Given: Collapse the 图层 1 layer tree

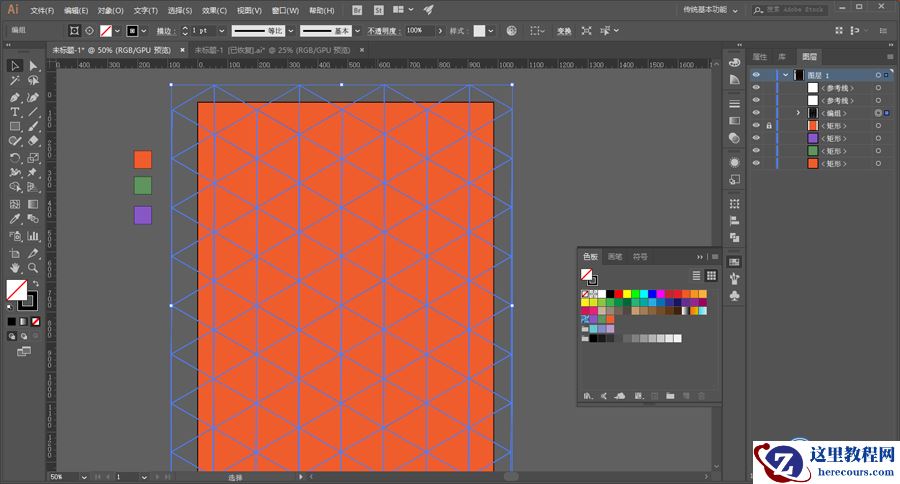Looking at the screenshot, I should (785, 75).
